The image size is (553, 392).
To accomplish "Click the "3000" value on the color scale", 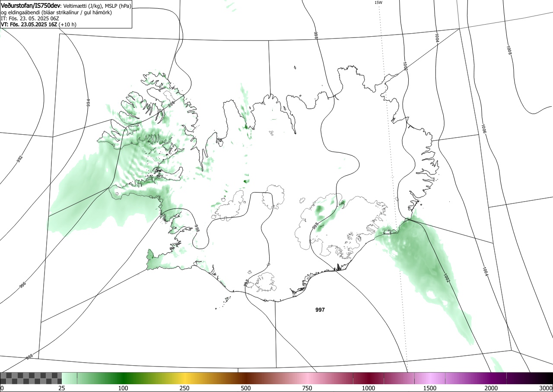I will click(546, 388).
